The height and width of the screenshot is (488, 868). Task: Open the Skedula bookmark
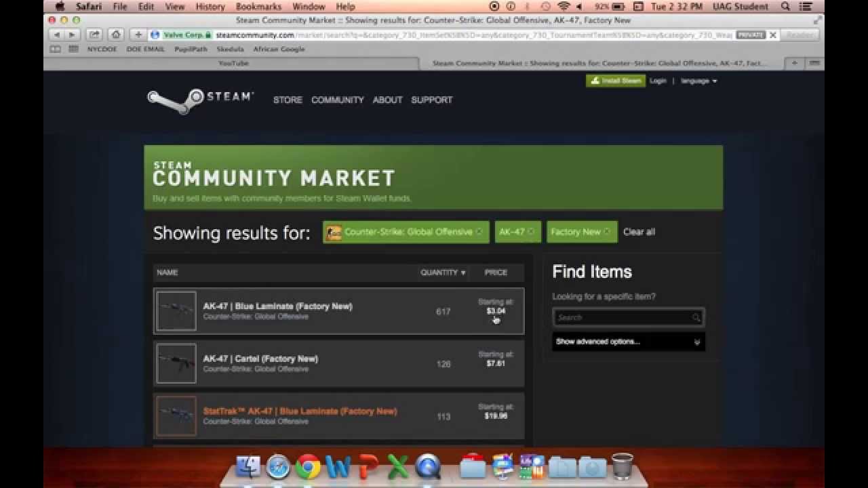pyautogui.click(x=230, y=49)
